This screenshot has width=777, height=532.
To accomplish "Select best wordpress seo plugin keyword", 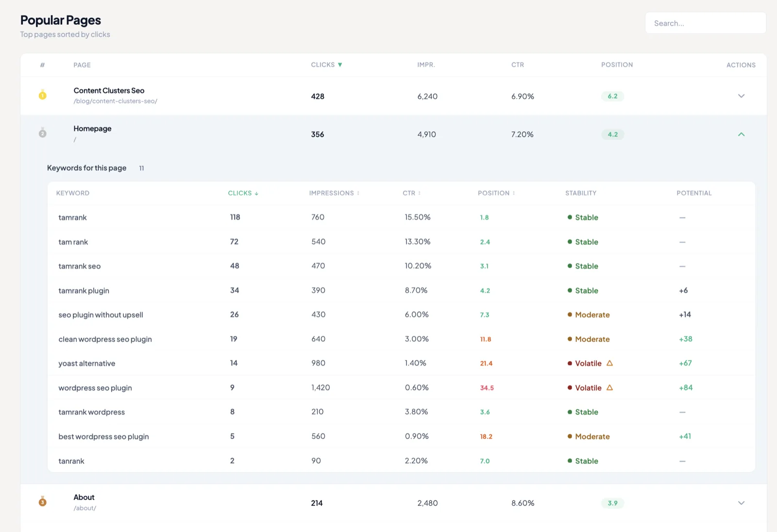I will [x=103, y=436].
